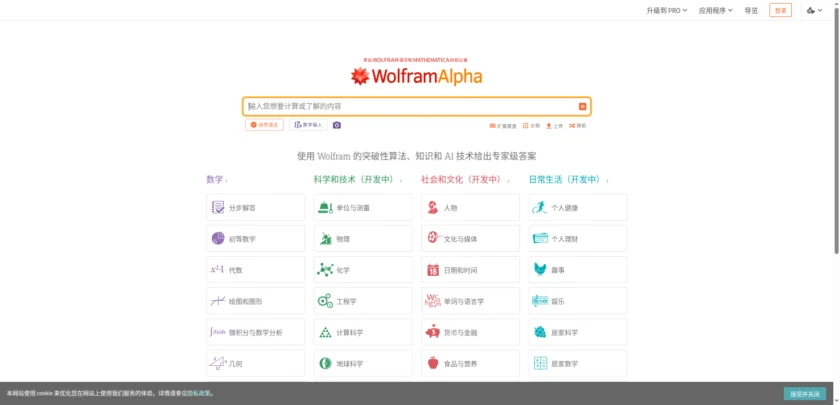Open the 文化与媒体 culture and media card
The width and height of the screenshot is (840, 405).
click(470, 238)
